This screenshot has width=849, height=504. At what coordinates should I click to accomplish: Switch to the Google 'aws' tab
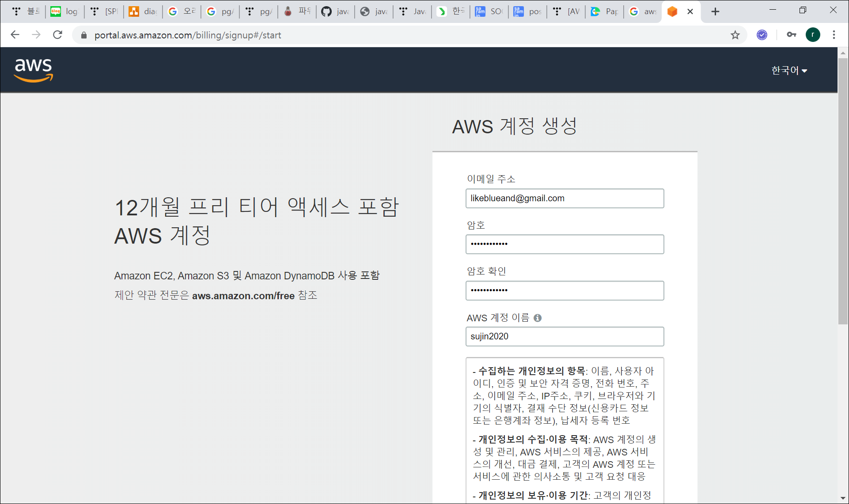[643, 11]
